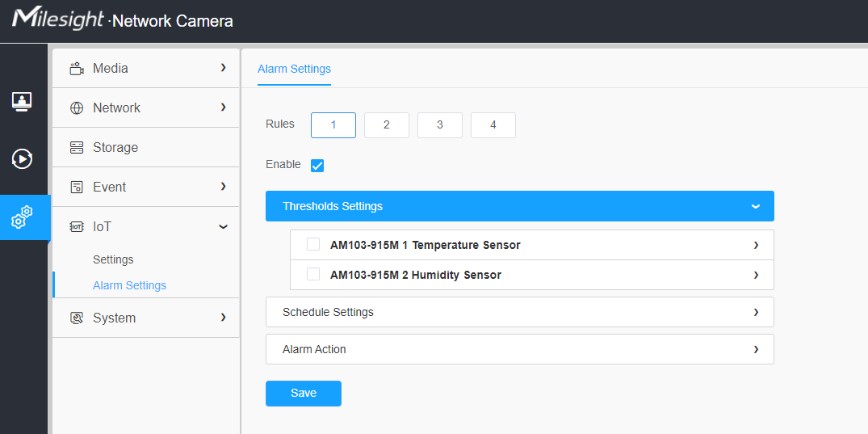Screen dimensions: 868x434
Task: Expand Temperature Sensor row arrow
Action: (757, 245)
